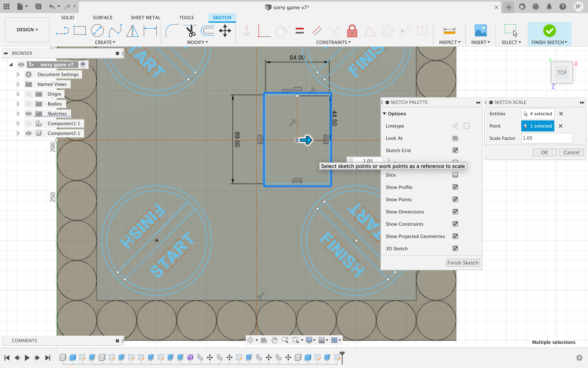
Task: Click the Entities '4 selected' selector
Action: (x=538, y=114)
